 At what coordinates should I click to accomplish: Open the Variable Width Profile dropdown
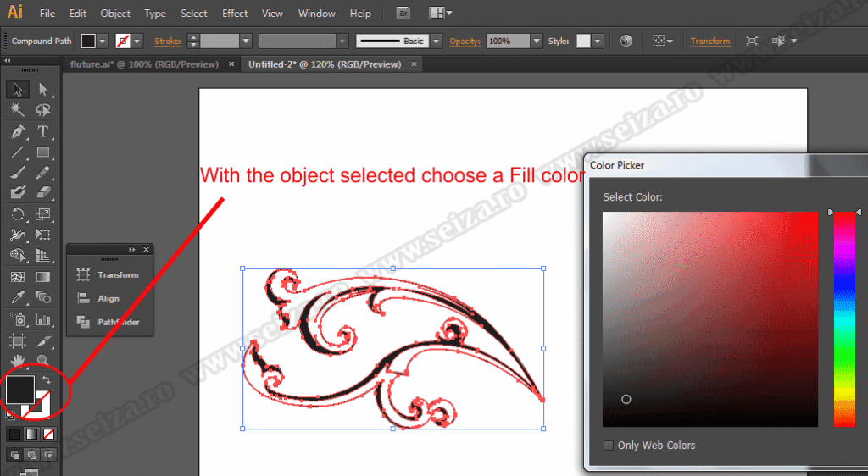(x=342, y=41)
